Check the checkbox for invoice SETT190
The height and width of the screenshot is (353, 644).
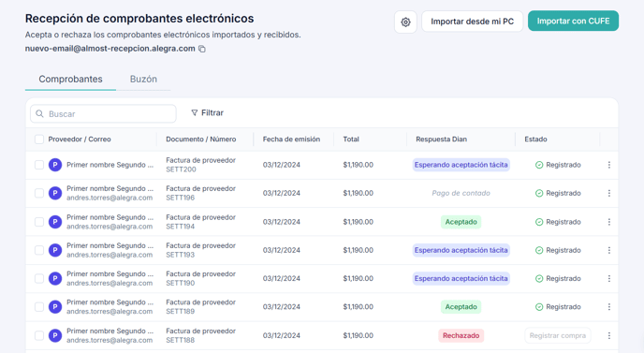[x=39, y=279]
